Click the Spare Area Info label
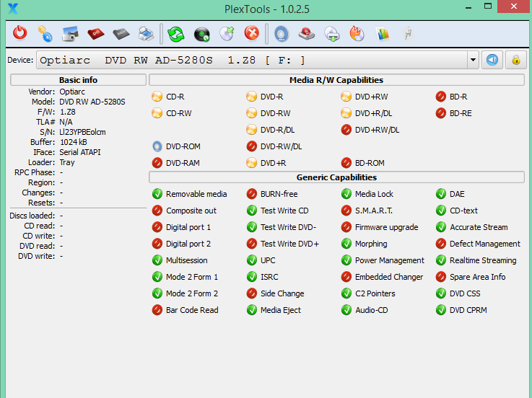Image resolution: width=532 pixels, height=398 pixels. [x=477, y=277]
